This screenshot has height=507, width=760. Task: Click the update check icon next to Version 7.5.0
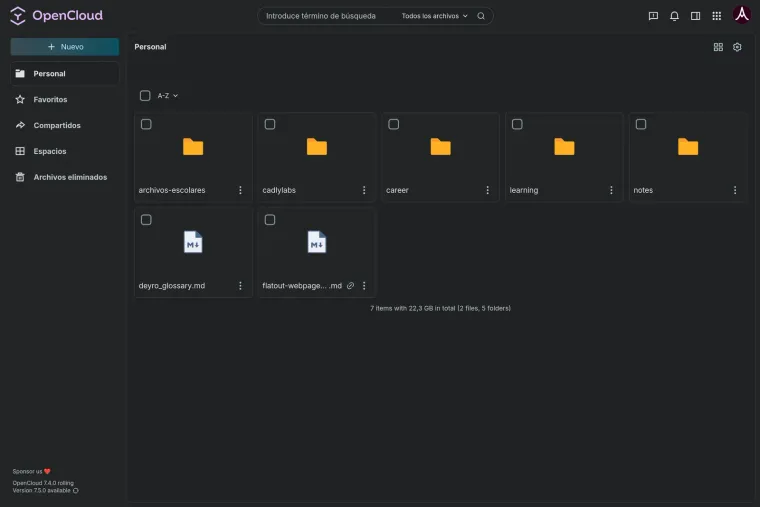76,491
